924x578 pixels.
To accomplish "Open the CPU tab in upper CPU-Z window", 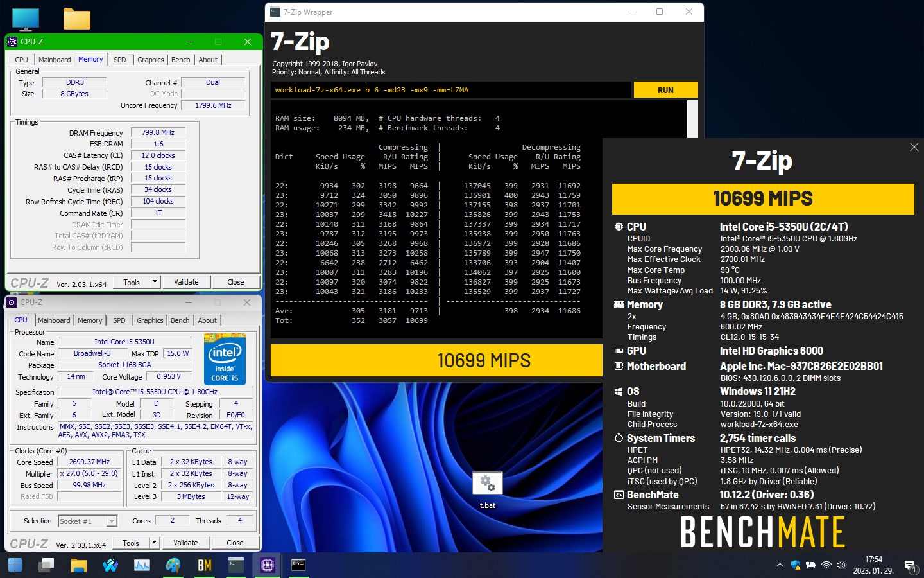I will click(22, 60).
